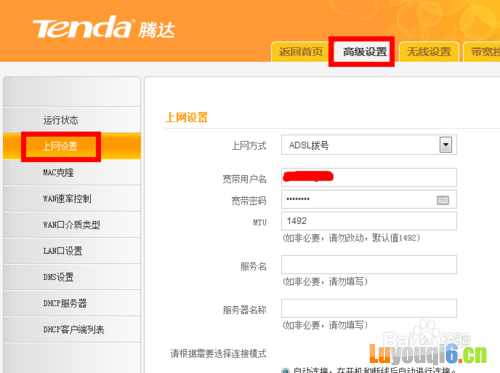Image resolution: width=500 pixels, height=373 pixels.
Task: Open 运行状态 in the sidebar
Action: [72, 120]
